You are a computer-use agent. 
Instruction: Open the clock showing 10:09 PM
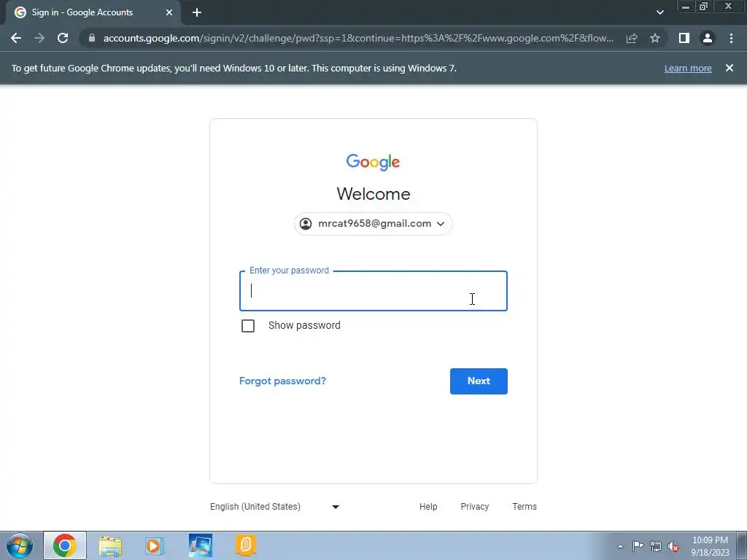(x=710, y=546)
